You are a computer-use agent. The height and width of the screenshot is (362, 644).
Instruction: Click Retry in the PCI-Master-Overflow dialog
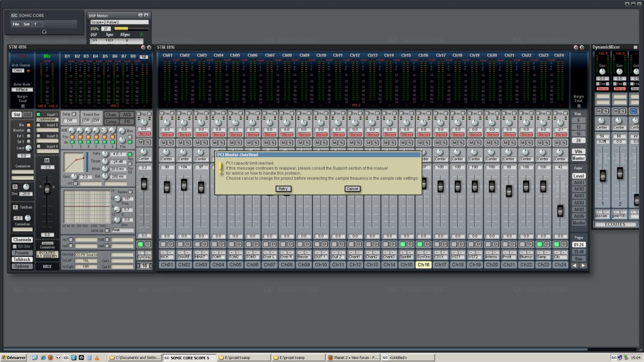[x=283, y=189]
